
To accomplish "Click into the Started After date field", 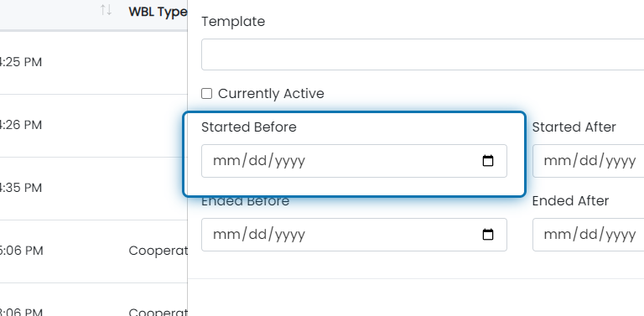I will [588, 161].
